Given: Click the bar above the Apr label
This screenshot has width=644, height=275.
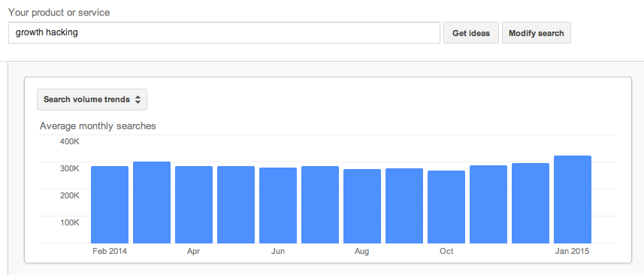Looking at the screenshot, I should click(x=194, y=204).
